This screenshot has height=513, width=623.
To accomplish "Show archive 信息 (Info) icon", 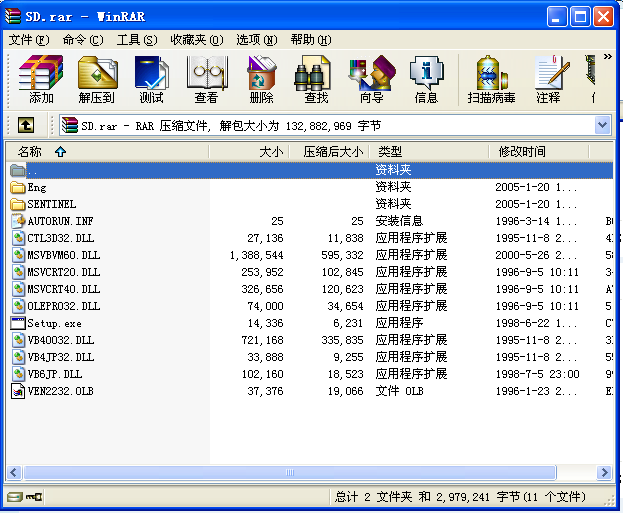I will (x=426, y=79).
